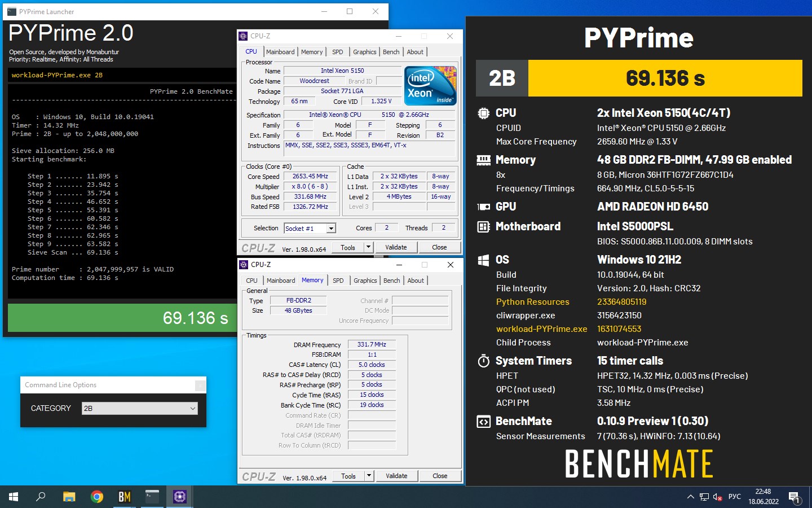
Task: Click the Intel Xeon inside logo
Action: [431, 86]
